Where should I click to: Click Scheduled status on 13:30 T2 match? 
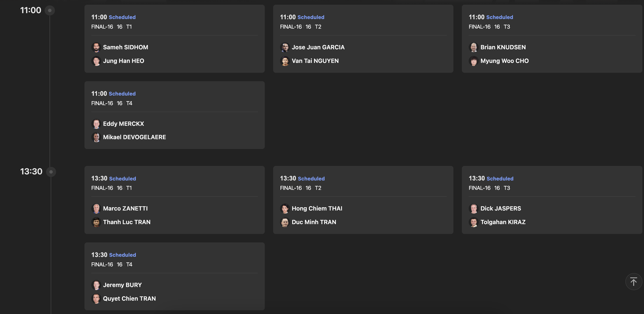(311, 179)
